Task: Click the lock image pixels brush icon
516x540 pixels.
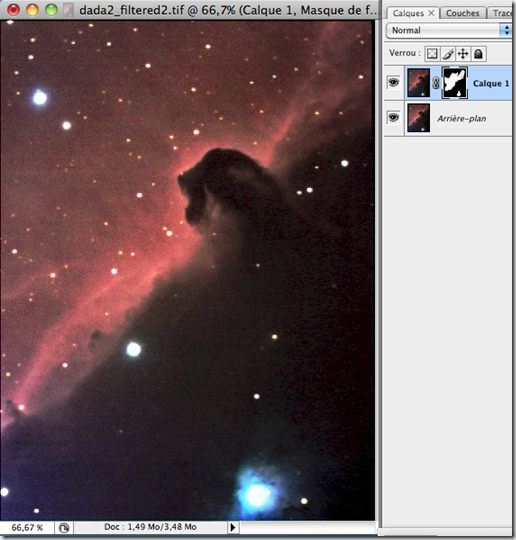Action: [447, 54]
